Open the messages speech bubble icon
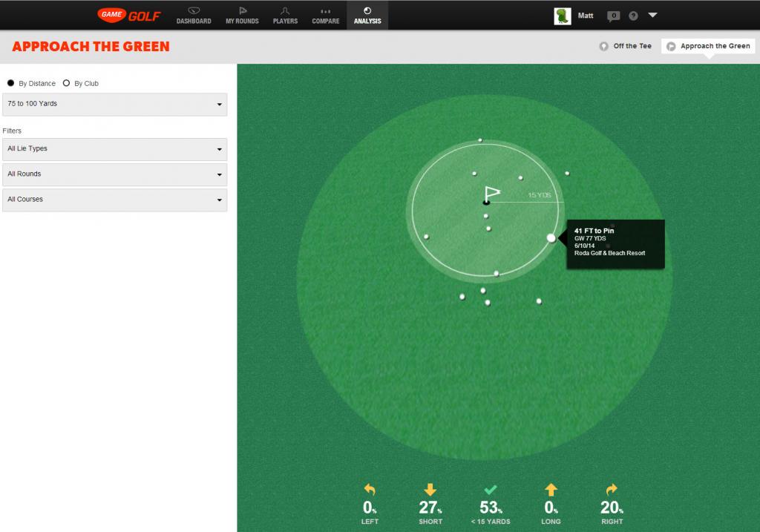The height and width of the screenshot is (532, 760). coord(613,16)
